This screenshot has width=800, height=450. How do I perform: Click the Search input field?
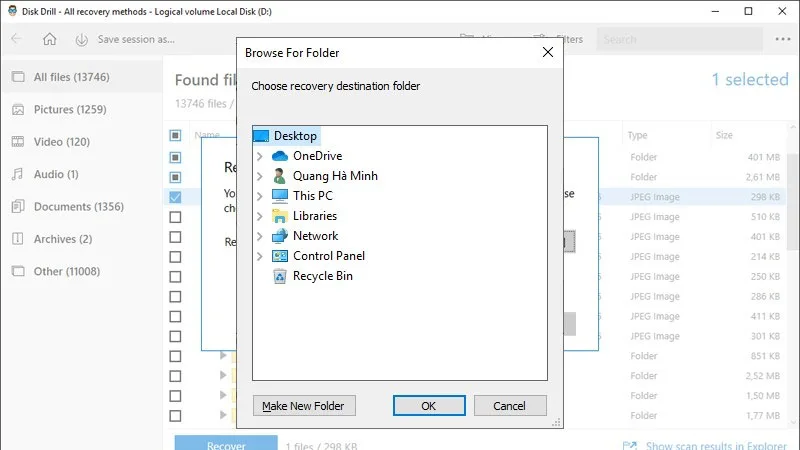pos(680,39)
